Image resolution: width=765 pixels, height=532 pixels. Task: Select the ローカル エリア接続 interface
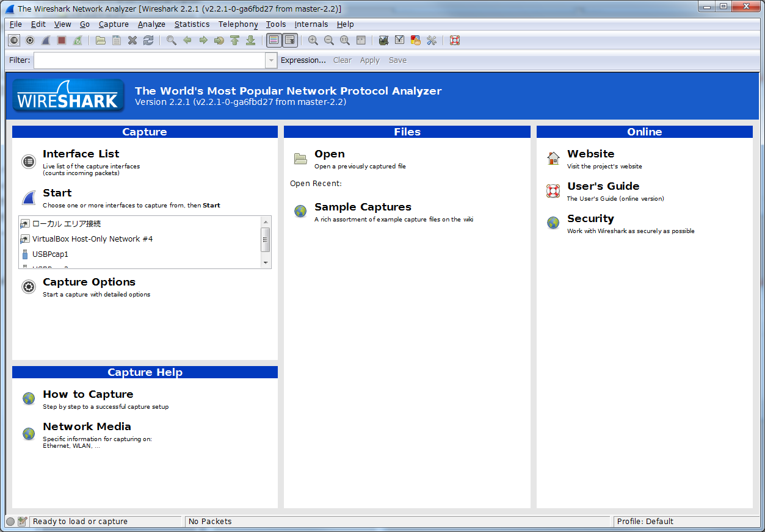tap(140, 224)
